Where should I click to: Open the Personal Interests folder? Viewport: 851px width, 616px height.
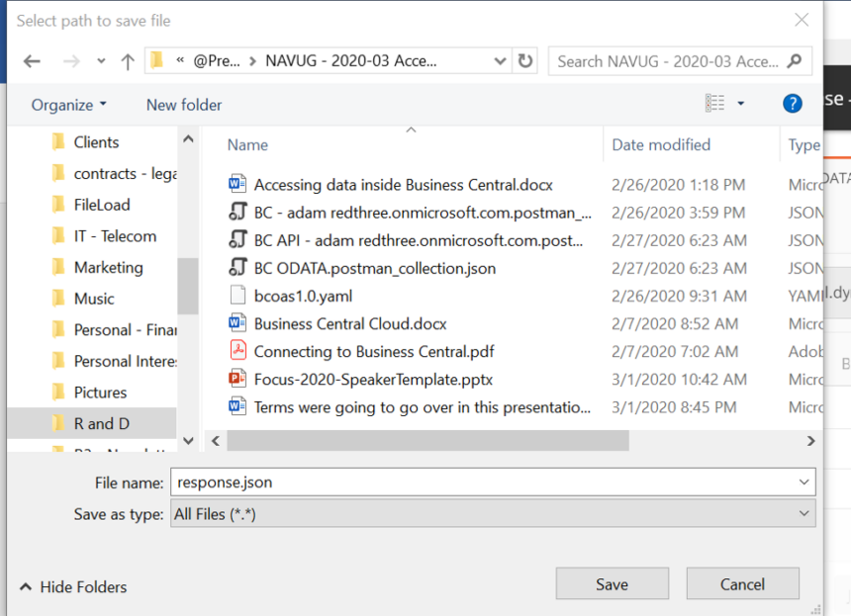(115, 361)
